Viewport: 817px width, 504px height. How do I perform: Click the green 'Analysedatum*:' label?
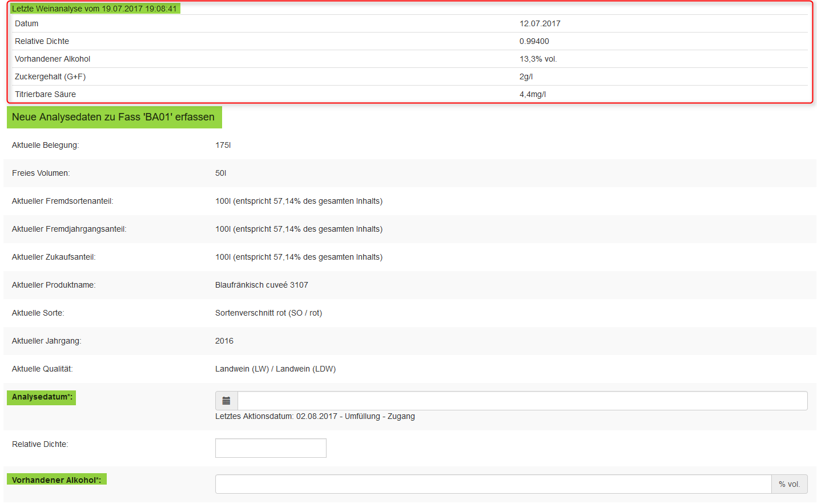point(42,397)
